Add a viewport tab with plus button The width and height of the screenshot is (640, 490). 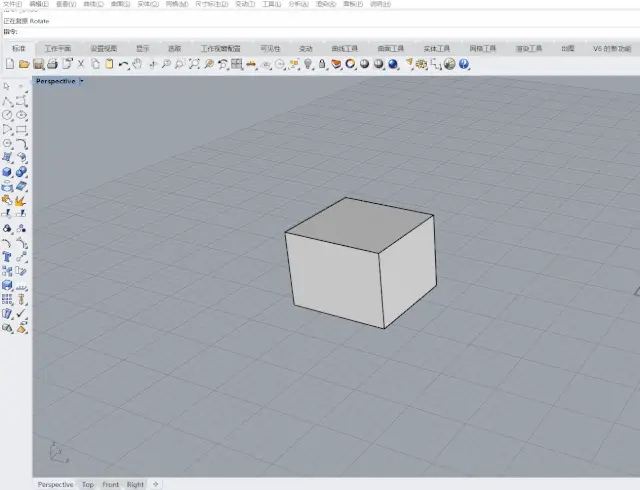pyautogui.click(x=156, y=484)
